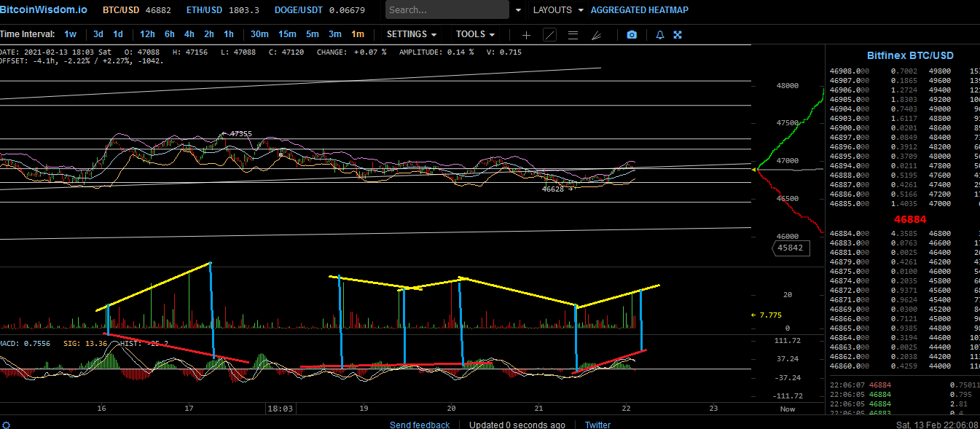Click the gear icon in bottom-left corner
Image resolution: width=980 pixels, height=429 pixels.
(7, 425)
